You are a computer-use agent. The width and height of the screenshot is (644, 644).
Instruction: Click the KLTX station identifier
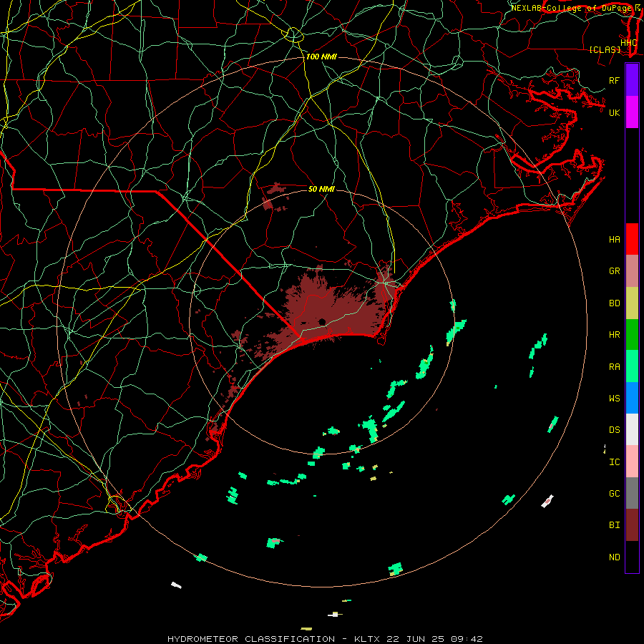(367, 639)
